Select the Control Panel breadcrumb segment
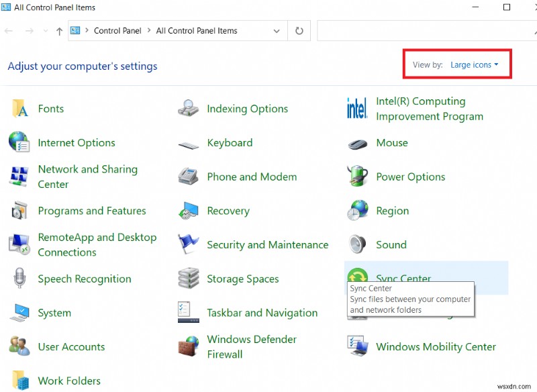The image size is (537, 392). coord(117,31)
